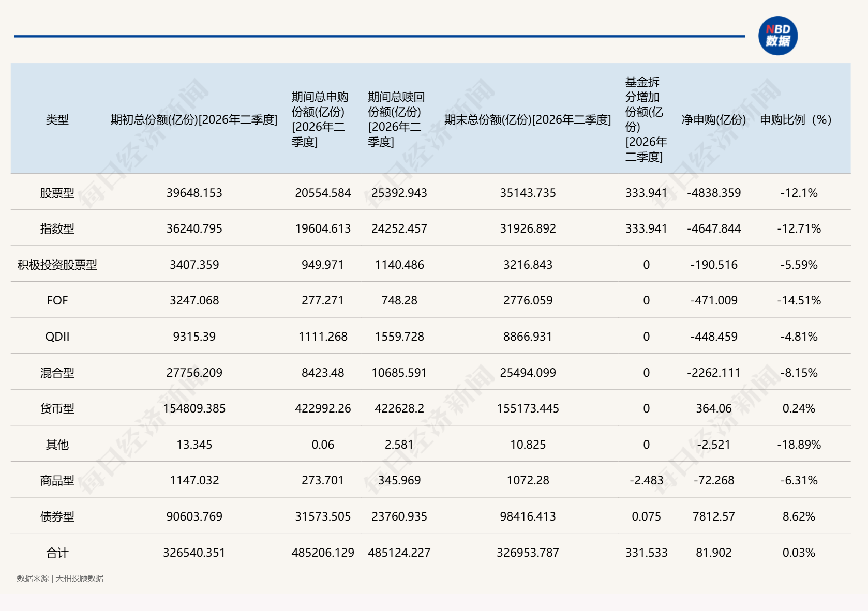Select the value -190.516

click(714, 265)
